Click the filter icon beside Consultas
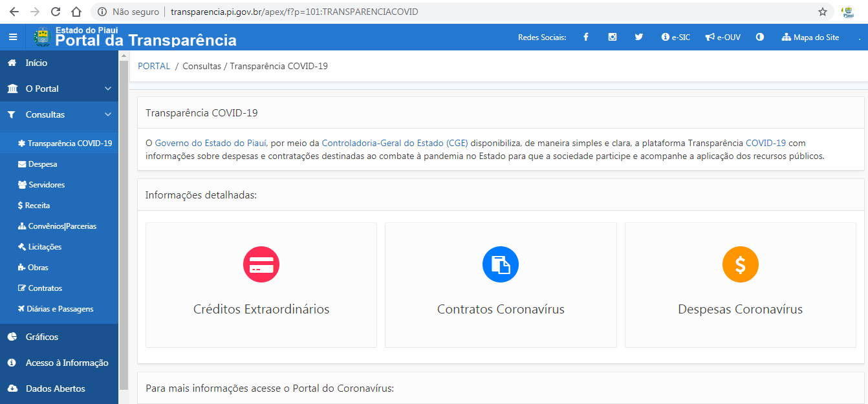868x404 pixels. pos(12,114)
